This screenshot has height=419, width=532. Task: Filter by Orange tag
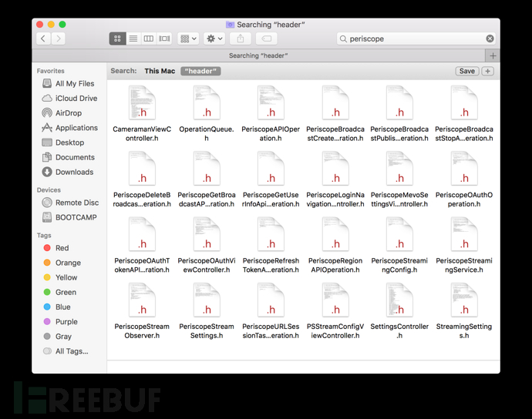(x=62, y=263)
